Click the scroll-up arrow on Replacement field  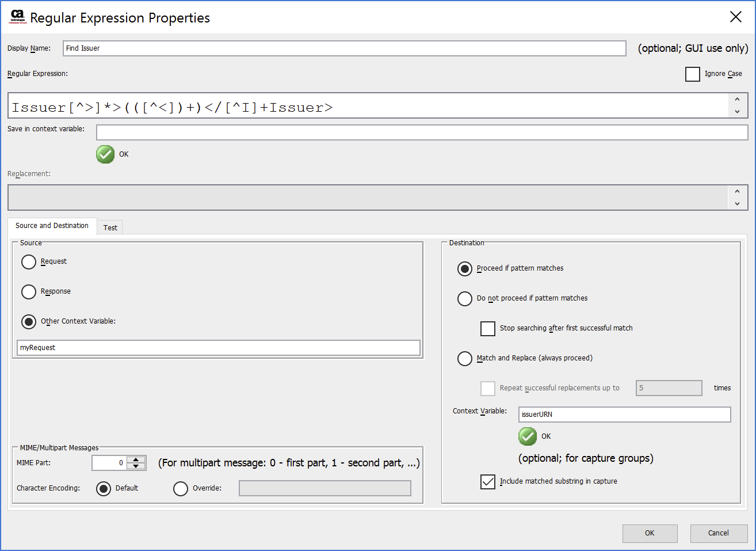tap(738, 190)
